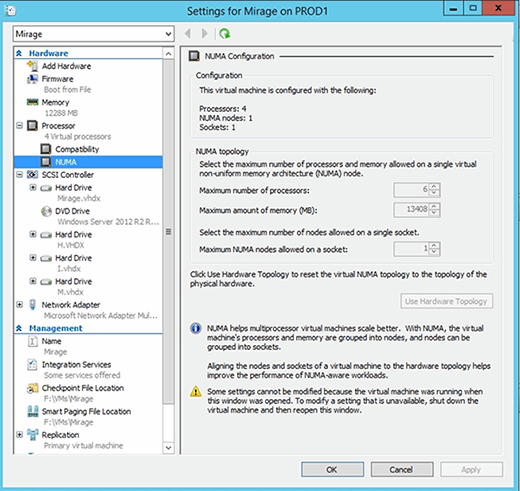Expand the Replication tree node

pyautogui.click(x=20, y=435)
